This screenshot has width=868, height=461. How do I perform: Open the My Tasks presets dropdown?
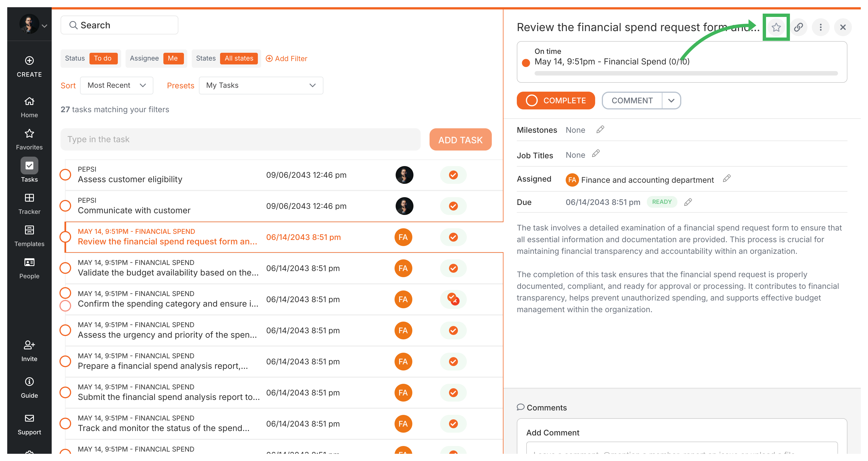tap(261, 86)
